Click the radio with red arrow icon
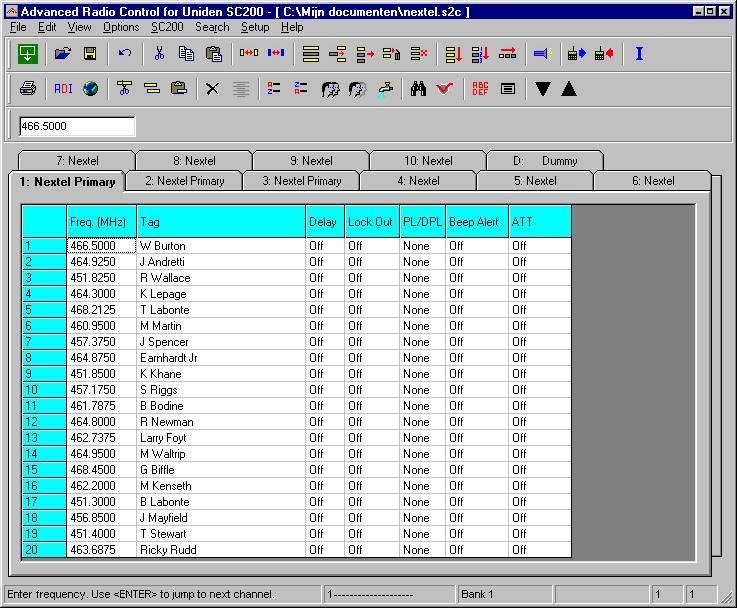 coord(604,54)
